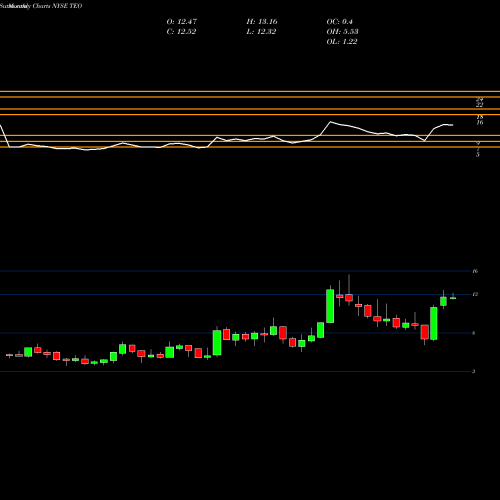Screen dimensions: 500x500
Task: Click the '8' price axis label
Action: (474, 333)
